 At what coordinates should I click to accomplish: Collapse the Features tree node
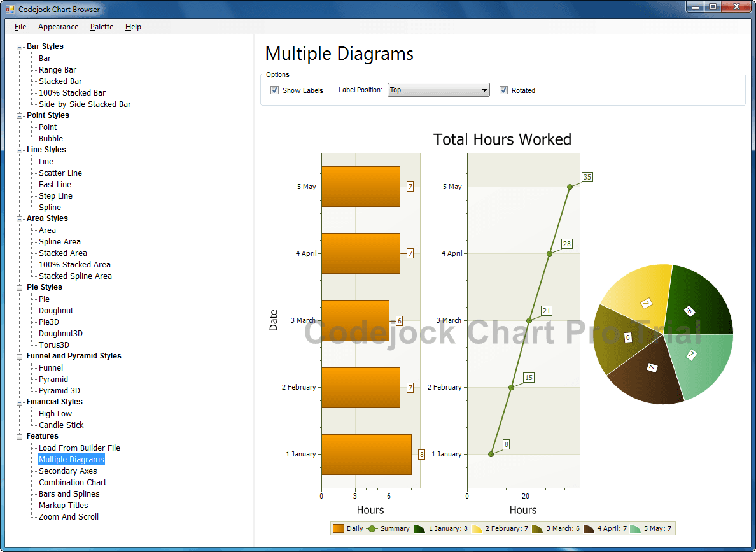coord(19,437)
